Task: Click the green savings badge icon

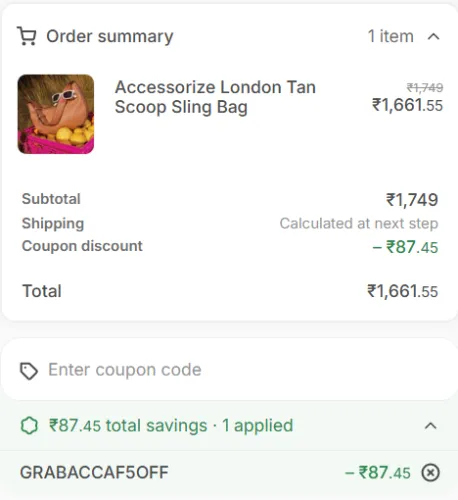Action: (x=29, y=426)
